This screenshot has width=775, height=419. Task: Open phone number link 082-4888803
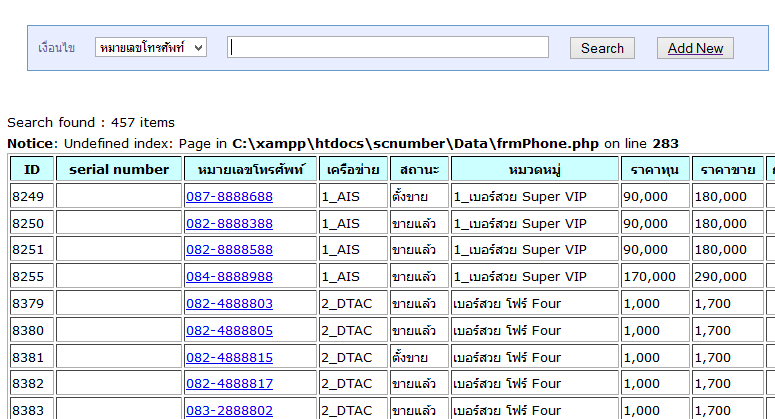(x=229, y=303)
